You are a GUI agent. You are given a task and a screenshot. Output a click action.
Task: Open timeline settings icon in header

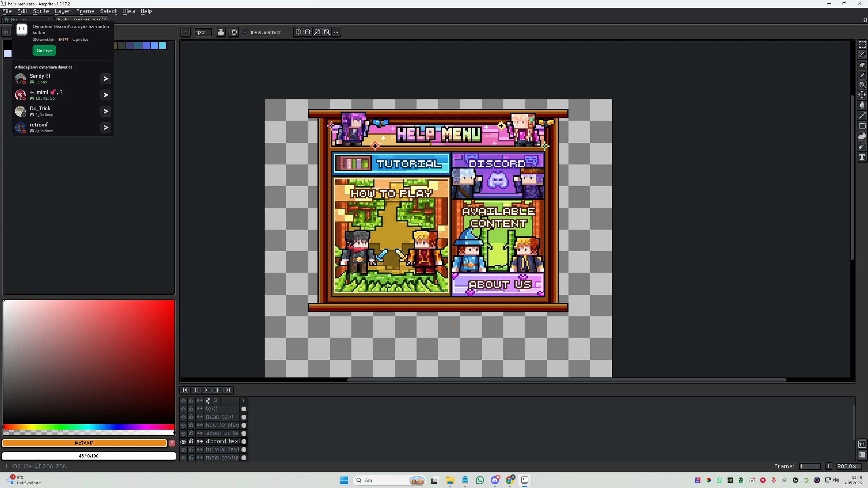208,401
